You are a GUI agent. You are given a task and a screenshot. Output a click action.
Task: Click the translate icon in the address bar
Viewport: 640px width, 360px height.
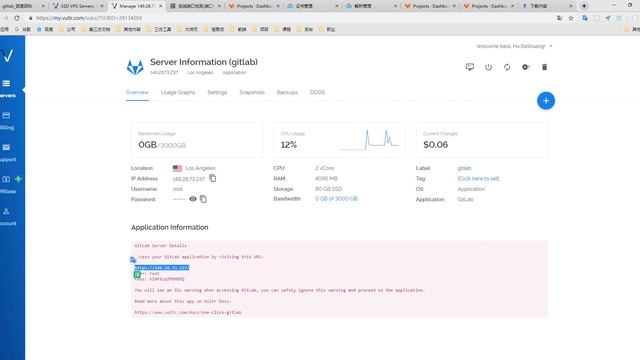(559, 18)
